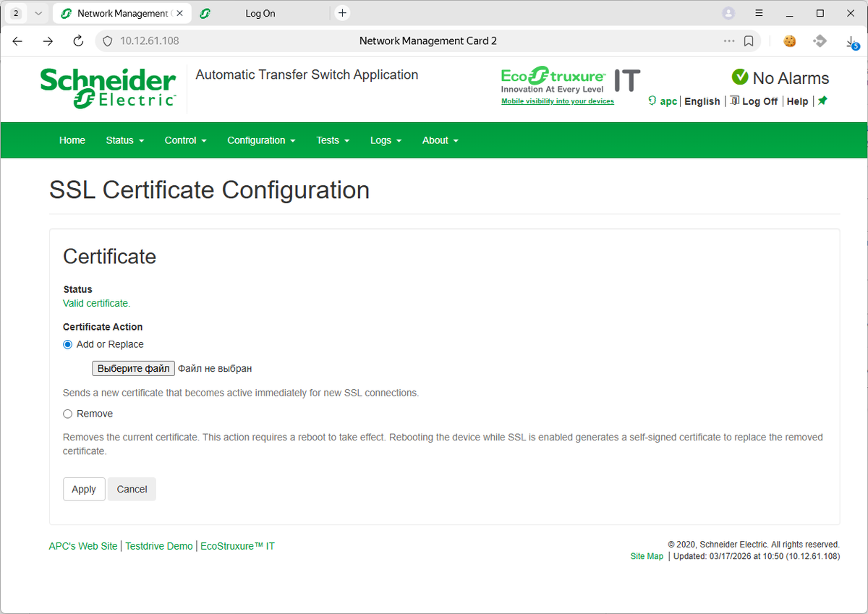Expand the Status menu
The width and height of the screenshot is (868, 614).
pos(124,140)
